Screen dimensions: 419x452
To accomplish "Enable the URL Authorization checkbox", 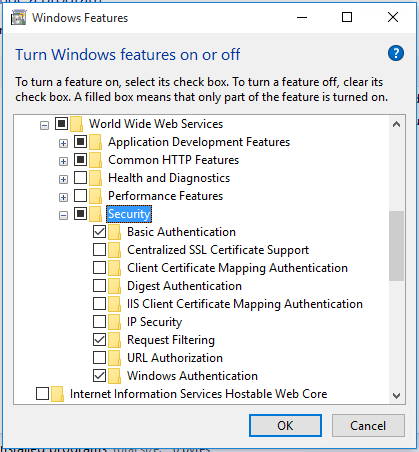I will (99, 358).
